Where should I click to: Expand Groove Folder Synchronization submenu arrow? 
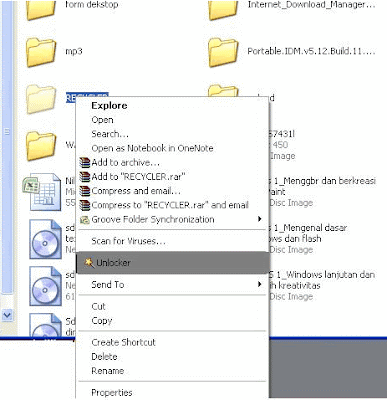coord(259,219)
